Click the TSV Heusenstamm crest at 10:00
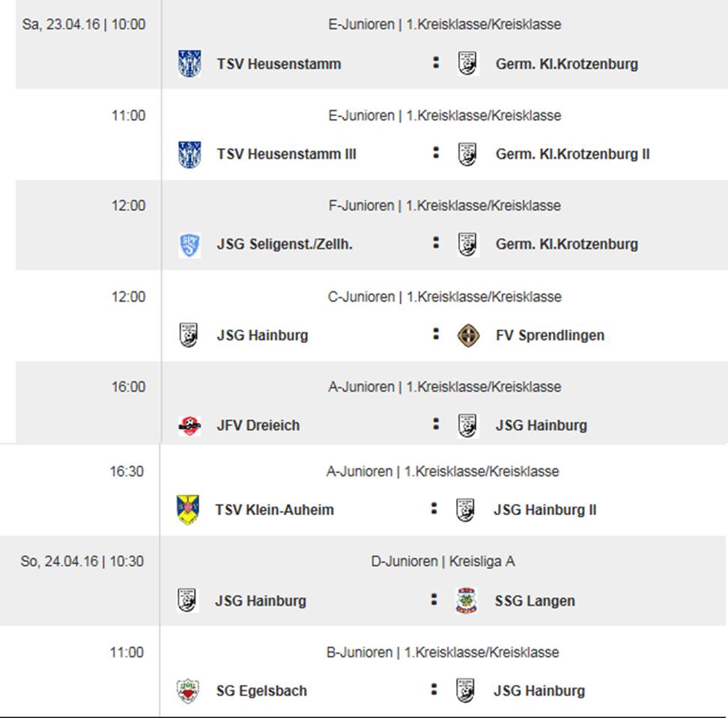The image size is (728, 718). click(189, 64)
